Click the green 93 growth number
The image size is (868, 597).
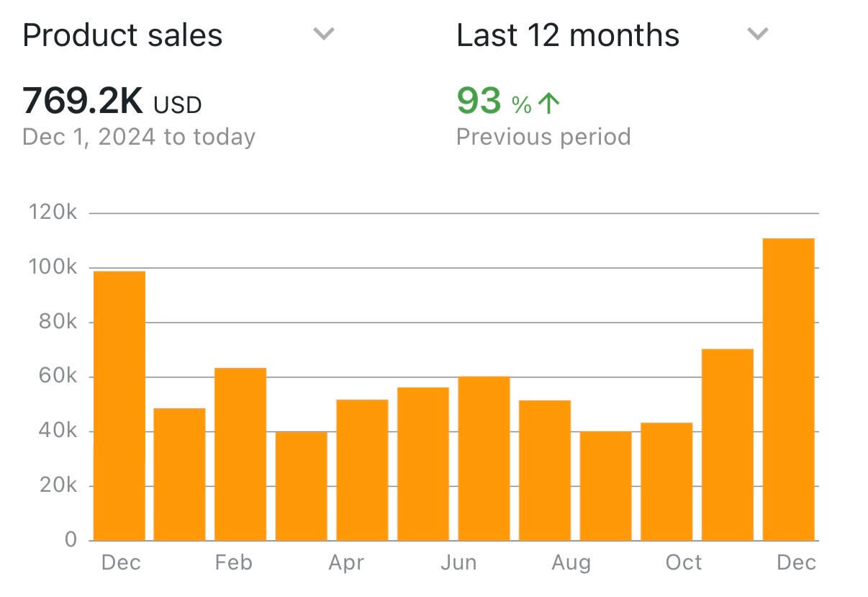pyautogui.click(x=479, y=101)
